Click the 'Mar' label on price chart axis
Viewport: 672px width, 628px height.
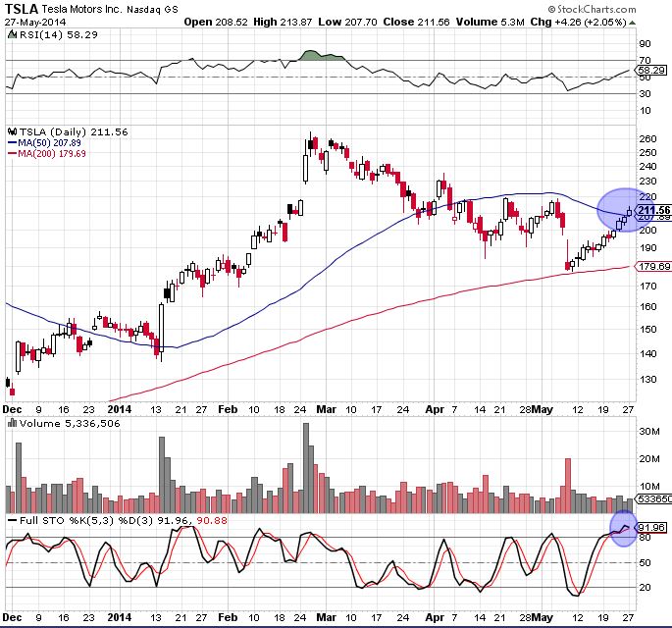(x=326, y=409)
